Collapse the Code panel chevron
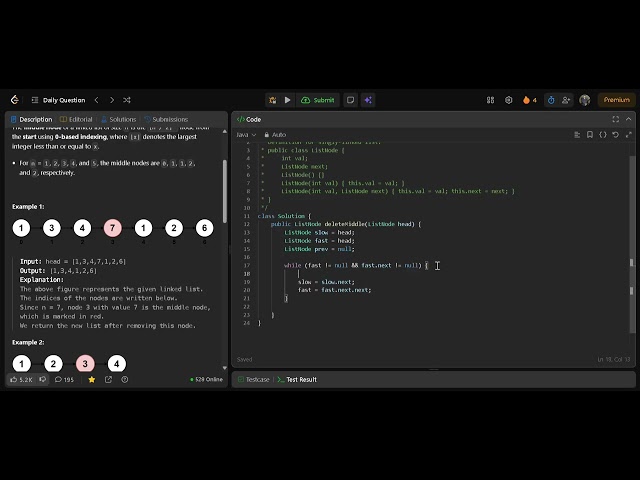Image resolution: width=640 pixels, height=480 pixels. 629,119
